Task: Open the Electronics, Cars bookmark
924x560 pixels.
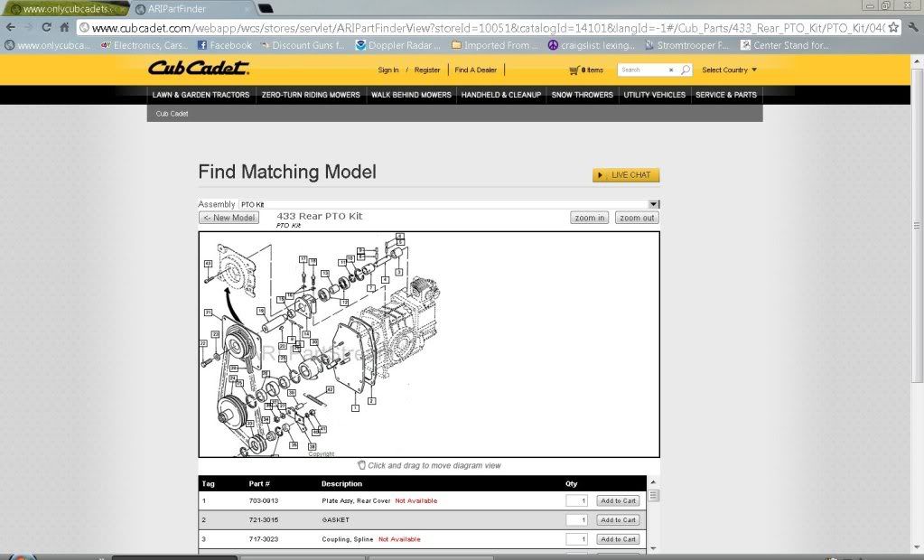Action: tap(145, 45)
